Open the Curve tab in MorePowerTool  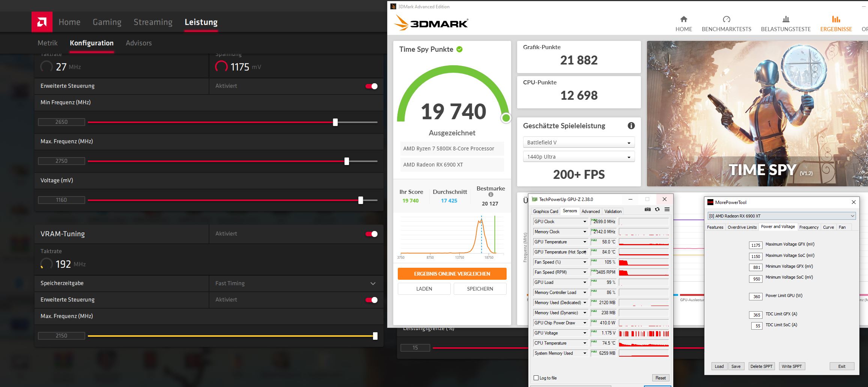click(x=829, y=227)
